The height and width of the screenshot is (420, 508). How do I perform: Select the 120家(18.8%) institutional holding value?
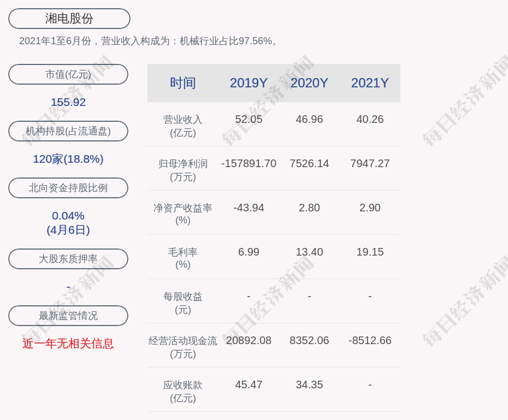click(x=68, y=159)
